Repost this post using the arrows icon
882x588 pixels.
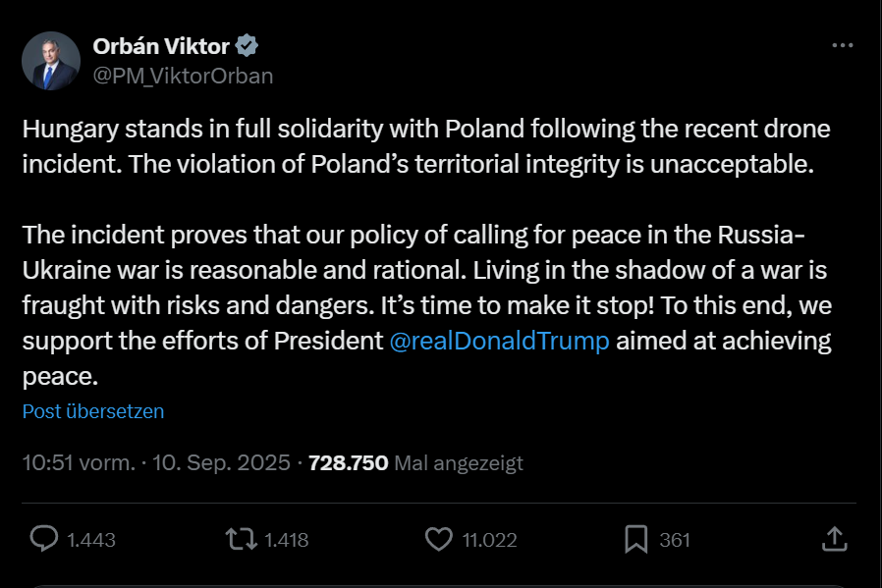(x=240, y=539)
